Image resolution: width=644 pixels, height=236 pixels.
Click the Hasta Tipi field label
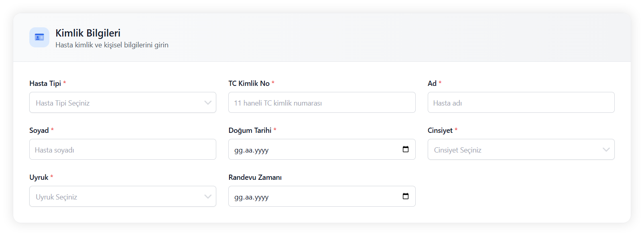click(45, 83)
